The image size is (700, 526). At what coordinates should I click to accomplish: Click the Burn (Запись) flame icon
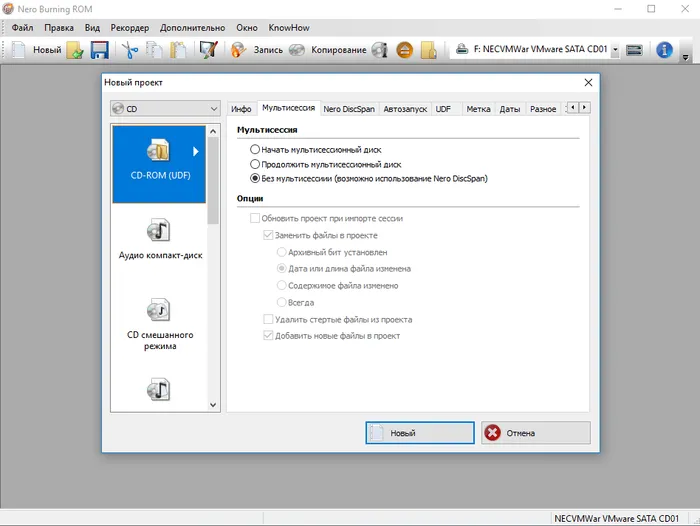point(238,50)
